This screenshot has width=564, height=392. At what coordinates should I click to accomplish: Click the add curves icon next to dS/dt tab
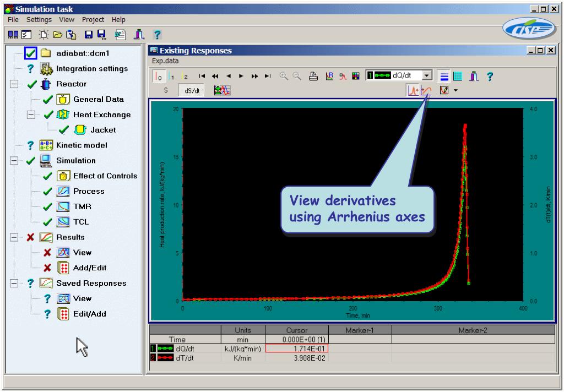222,90
